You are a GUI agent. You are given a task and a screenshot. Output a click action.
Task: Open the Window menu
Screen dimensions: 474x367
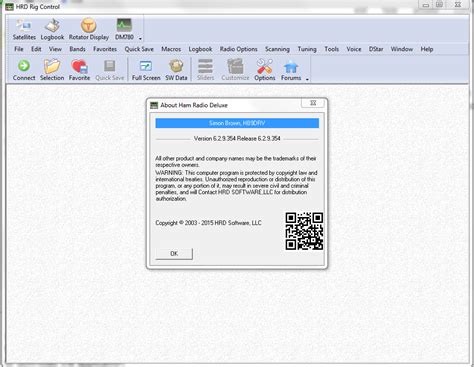(402, 49)
